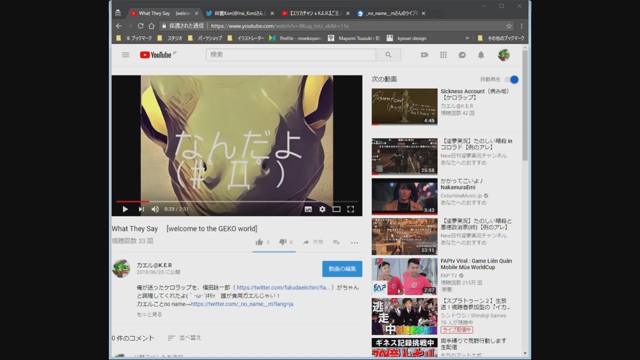The image size is (640, 360).
Task: Open the account avatar menu
Action: point(504,55)
